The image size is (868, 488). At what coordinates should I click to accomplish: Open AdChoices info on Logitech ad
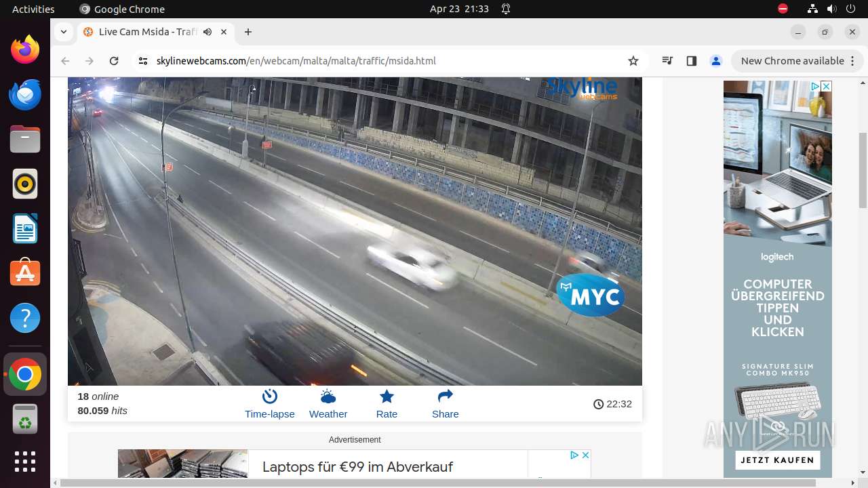point(816,86)
